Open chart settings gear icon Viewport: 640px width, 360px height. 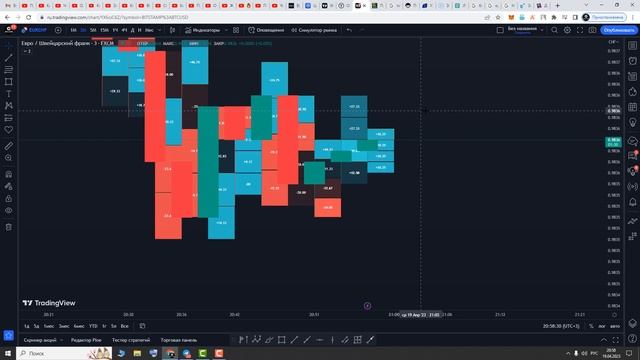(567, 30)
